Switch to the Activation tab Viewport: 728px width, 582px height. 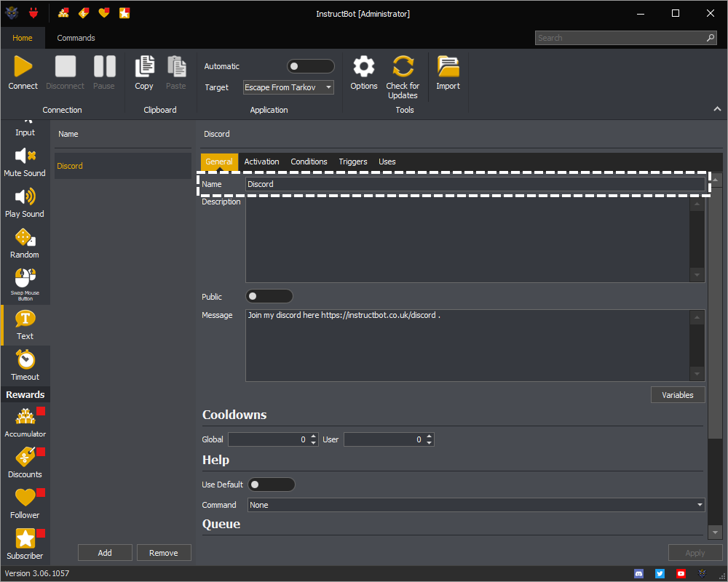point(261,162)
